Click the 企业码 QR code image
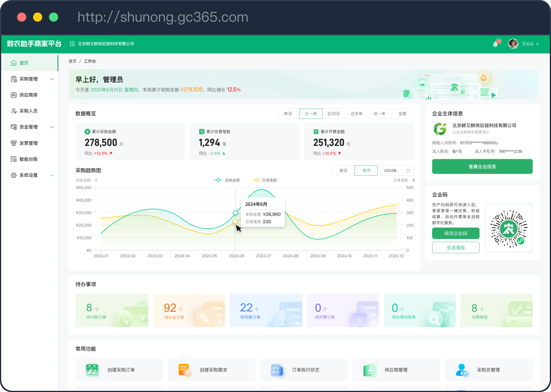 point(508,228)
